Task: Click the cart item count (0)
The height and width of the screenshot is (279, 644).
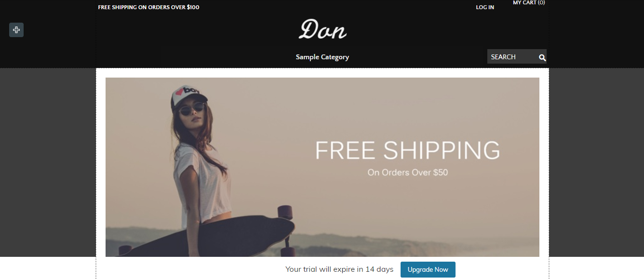Action: pyautogui.click(x=541, y=3)
